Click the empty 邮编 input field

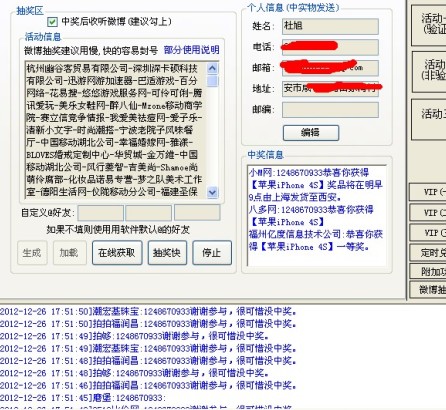tap(330, 110)
